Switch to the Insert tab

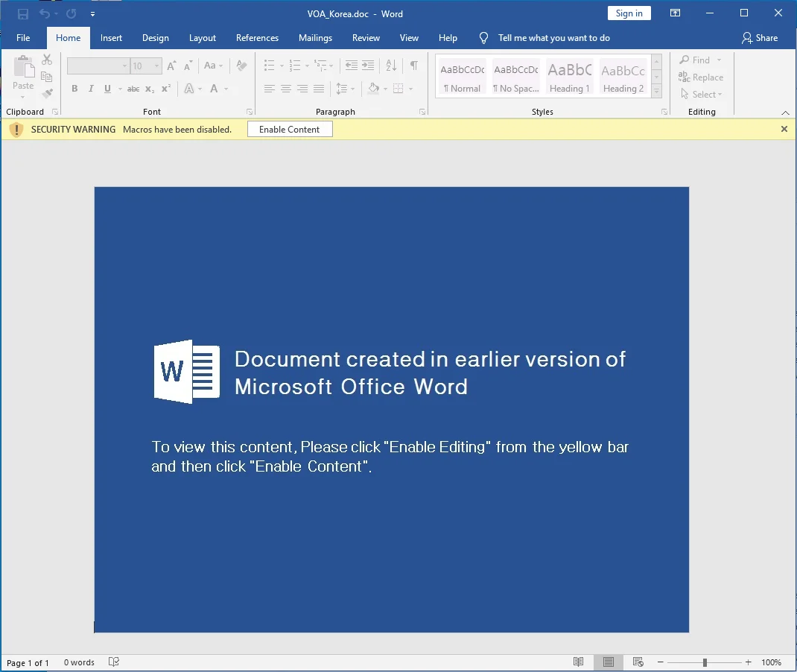click(111, 38)
